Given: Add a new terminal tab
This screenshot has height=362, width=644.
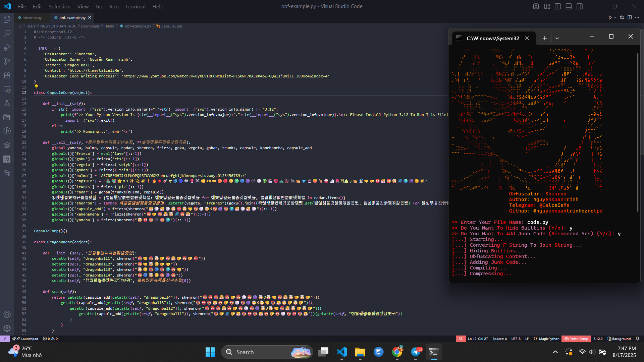Looking at the screenshot, I should pos(544,38).
